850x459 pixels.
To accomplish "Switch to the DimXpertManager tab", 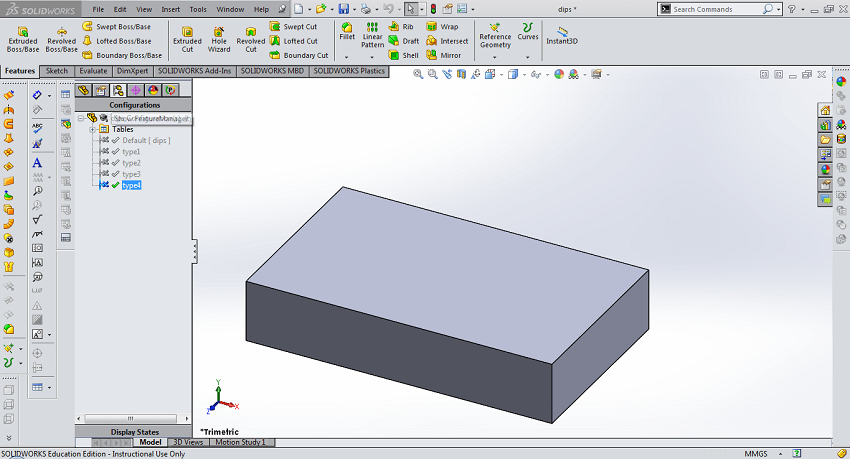I will (x=136, y=90).
